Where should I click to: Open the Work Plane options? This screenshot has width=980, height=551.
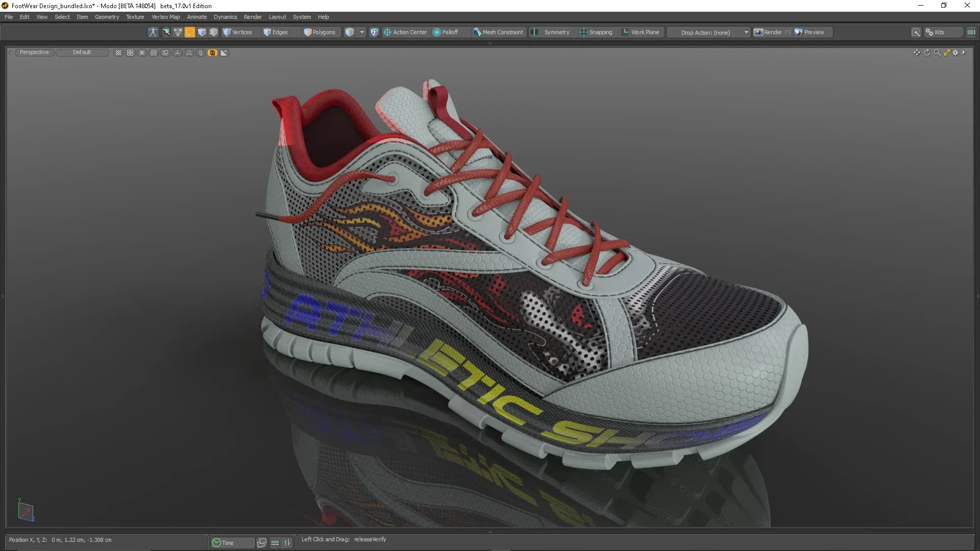point(641,32)
